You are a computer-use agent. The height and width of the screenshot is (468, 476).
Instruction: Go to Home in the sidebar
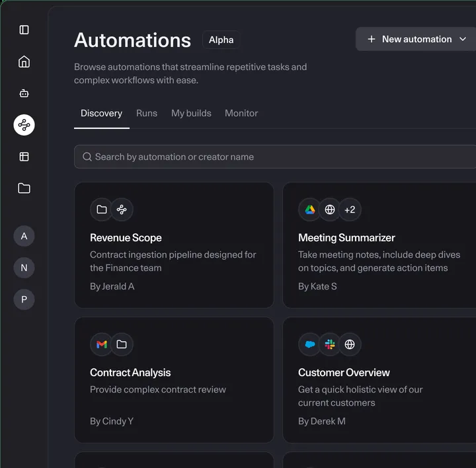pyautogui.click(x=24, y=61)
